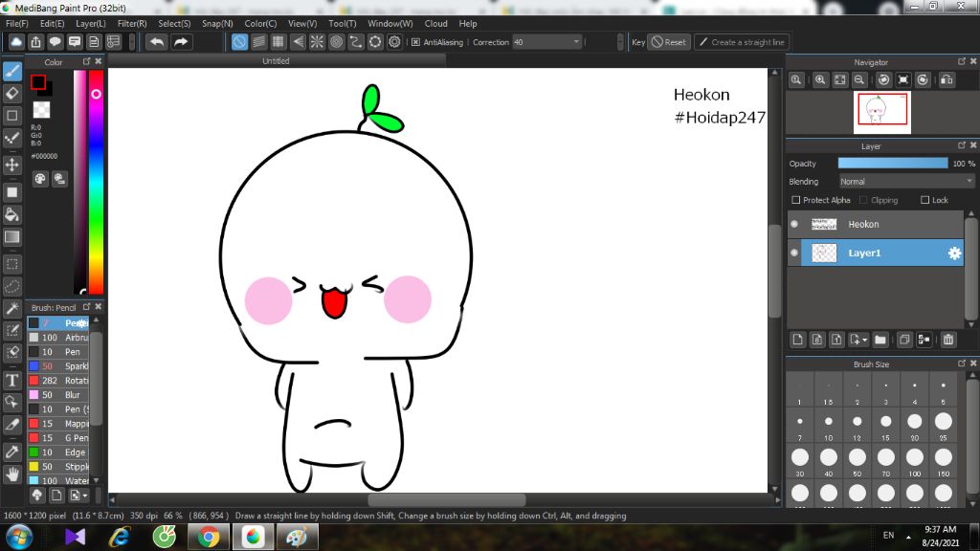Screen dimensions: 980x551
Task: Select the Airbrush brush in the list
Action: (58, 338)
